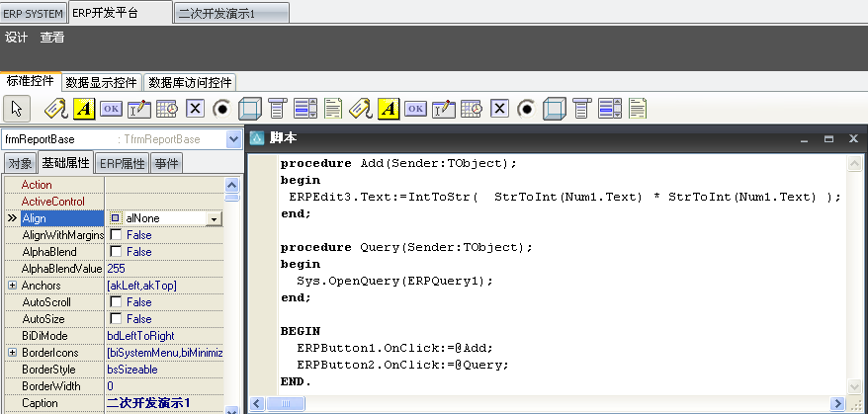
Task: Pick the first 3D panel box icon
Action: [250, 109]
